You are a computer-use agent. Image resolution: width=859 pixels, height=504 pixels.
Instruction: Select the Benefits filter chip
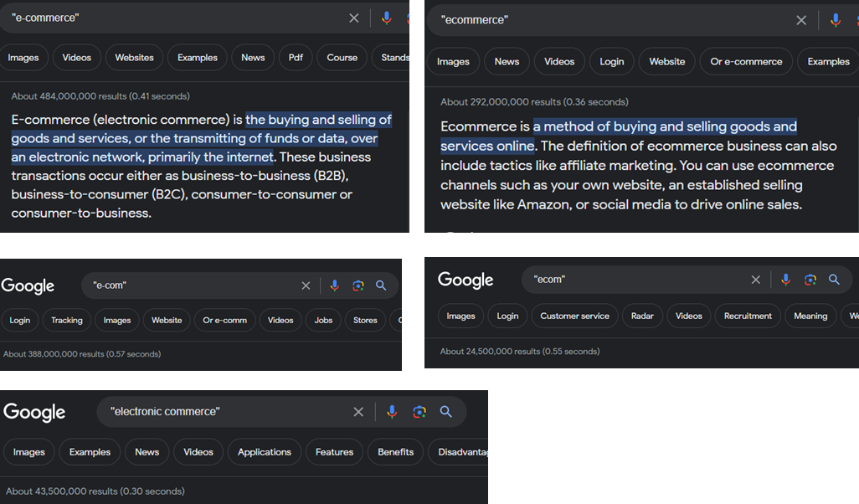[395, 452]
